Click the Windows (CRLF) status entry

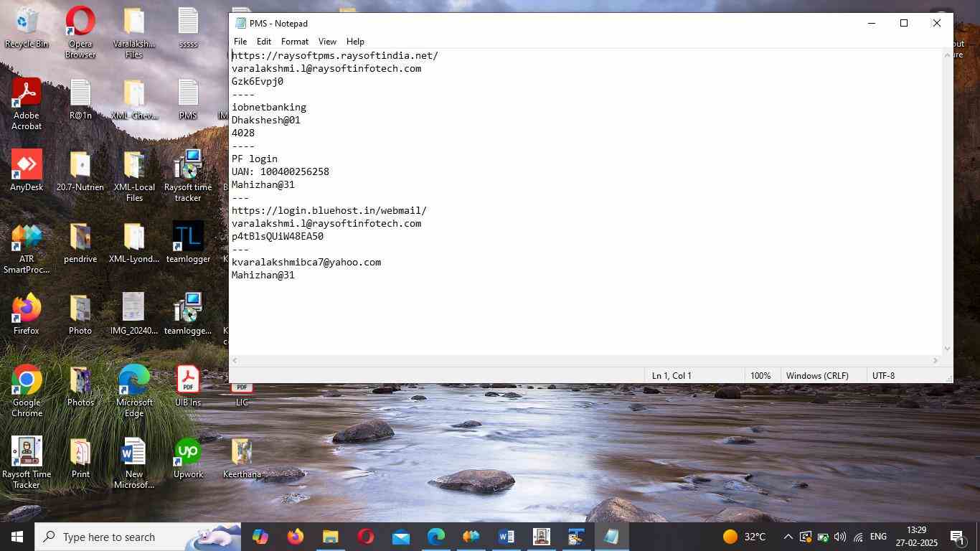click(817, 376)
